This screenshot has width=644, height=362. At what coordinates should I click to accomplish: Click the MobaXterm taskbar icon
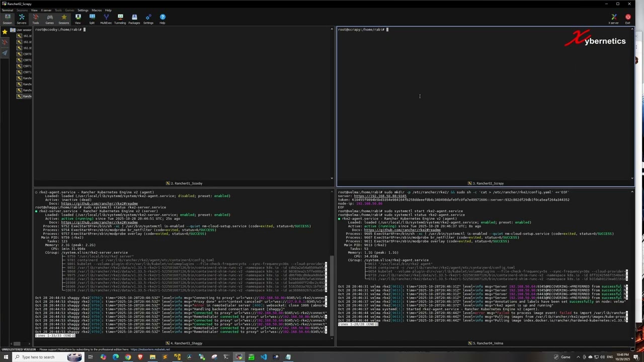point(238,357)
